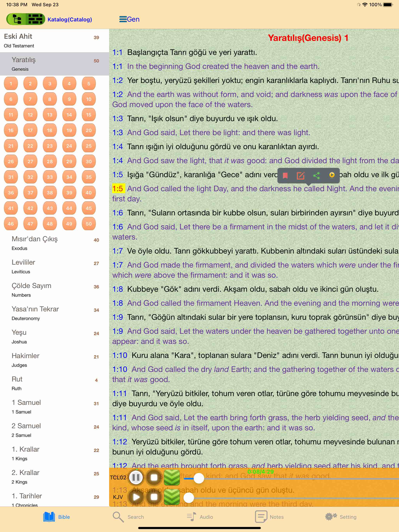Click the highlighted 1:5 verse number
This screenshot has height=532, width=399.
[x=118, y=188]
